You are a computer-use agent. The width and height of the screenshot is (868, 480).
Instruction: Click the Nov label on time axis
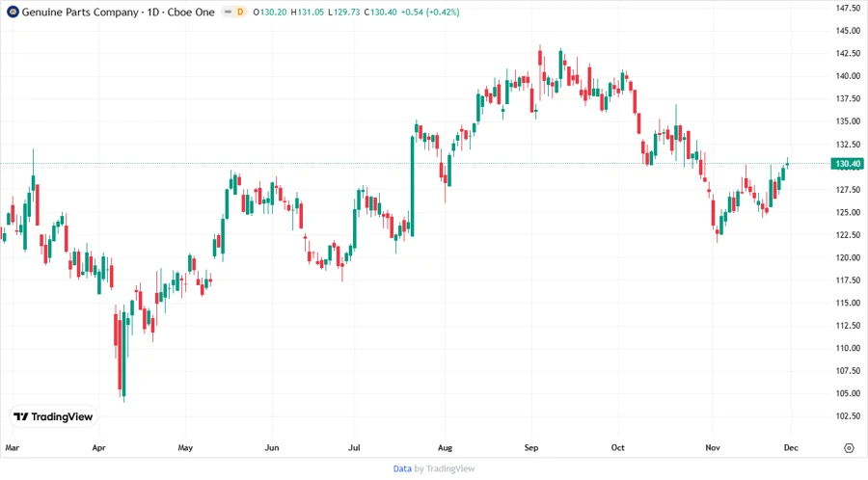point(713,448)
